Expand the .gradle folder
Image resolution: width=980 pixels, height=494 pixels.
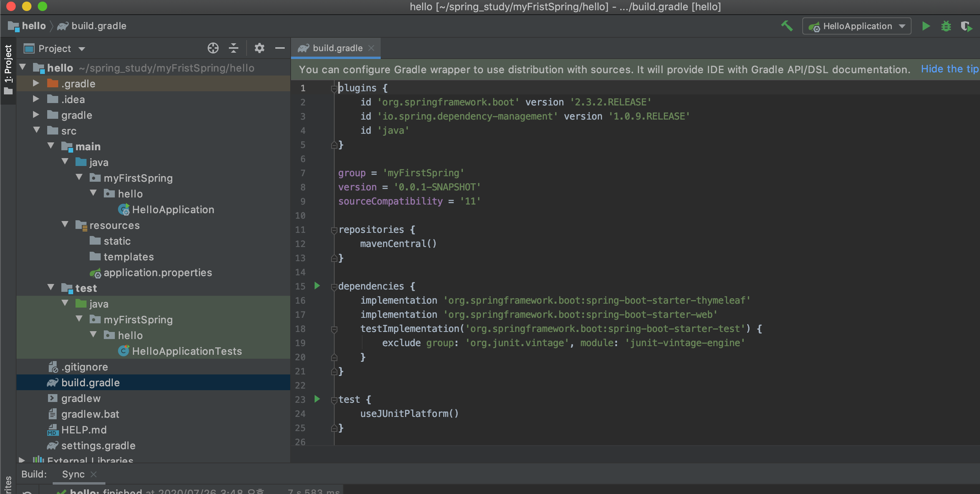pos(36,83)
